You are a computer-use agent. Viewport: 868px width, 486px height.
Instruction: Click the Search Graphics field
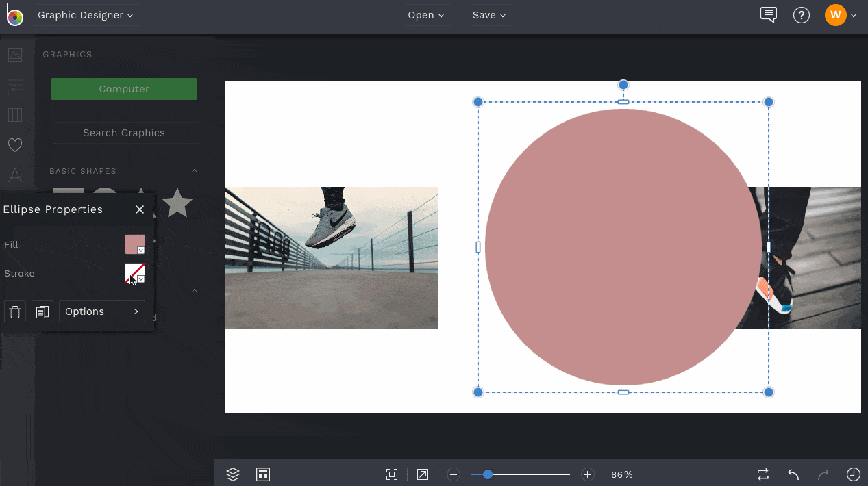pyautogui.click(x=124, y=133)
